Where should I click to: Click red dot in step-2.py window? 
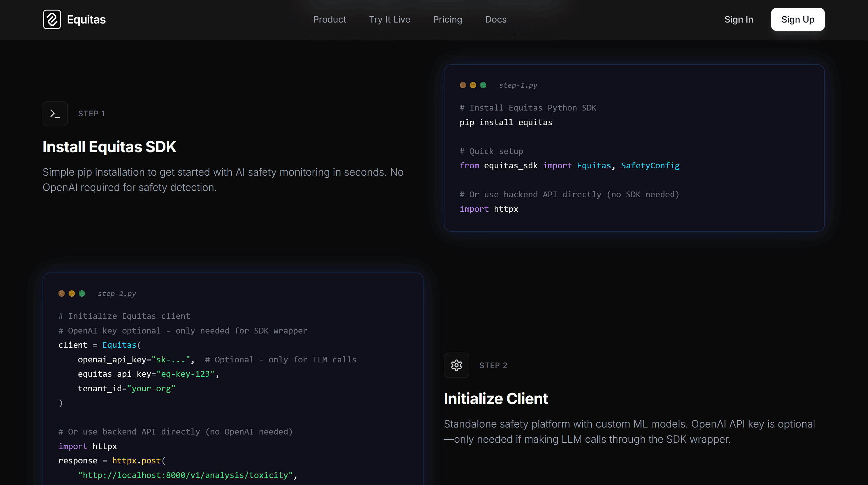(61, 293)
